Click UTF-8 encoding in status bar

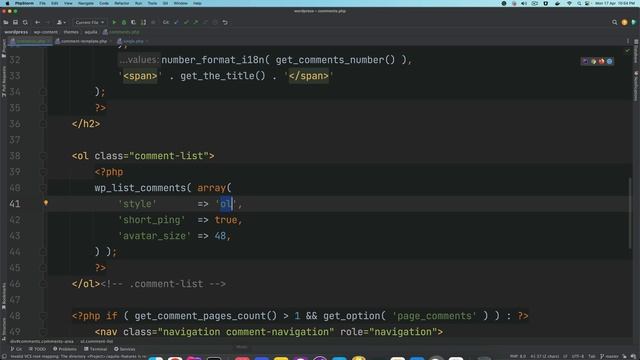[578, 356]
